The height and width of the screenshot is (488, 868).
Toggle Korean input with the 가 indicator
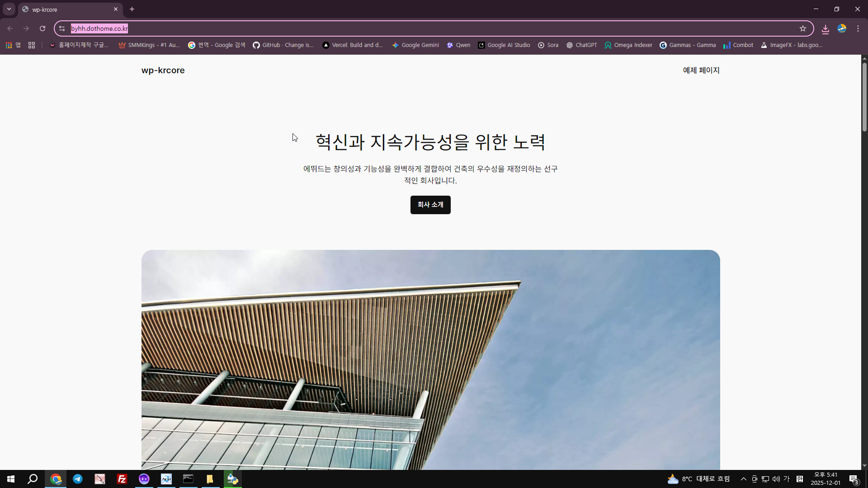pyautogui.click(x=787, y=479)
